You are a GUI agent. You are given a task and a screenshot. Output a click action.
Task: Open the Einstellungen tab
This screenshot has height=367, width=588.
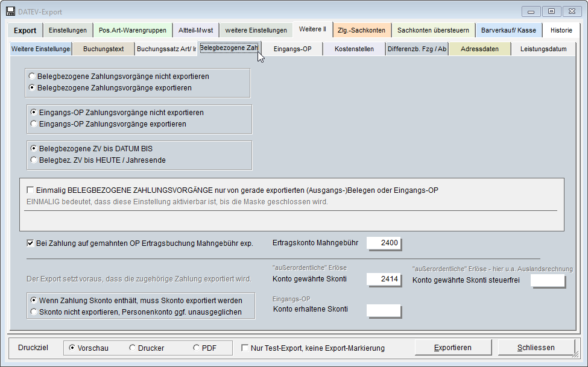click(x=68, y=30)
